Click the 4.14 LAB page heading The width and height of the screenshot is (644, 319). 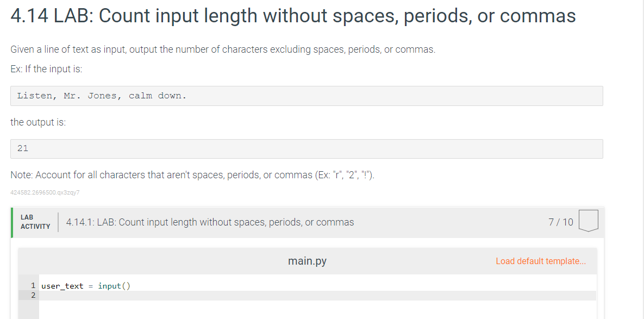pyautogui.click(x=293, y=16)
